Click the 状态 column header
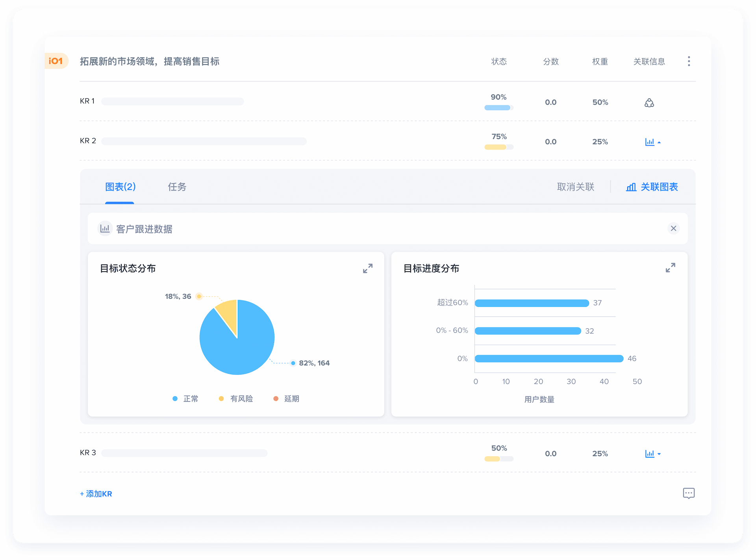Image resolution: width=756 pixels, height=560 pixels. click(499, 61)
